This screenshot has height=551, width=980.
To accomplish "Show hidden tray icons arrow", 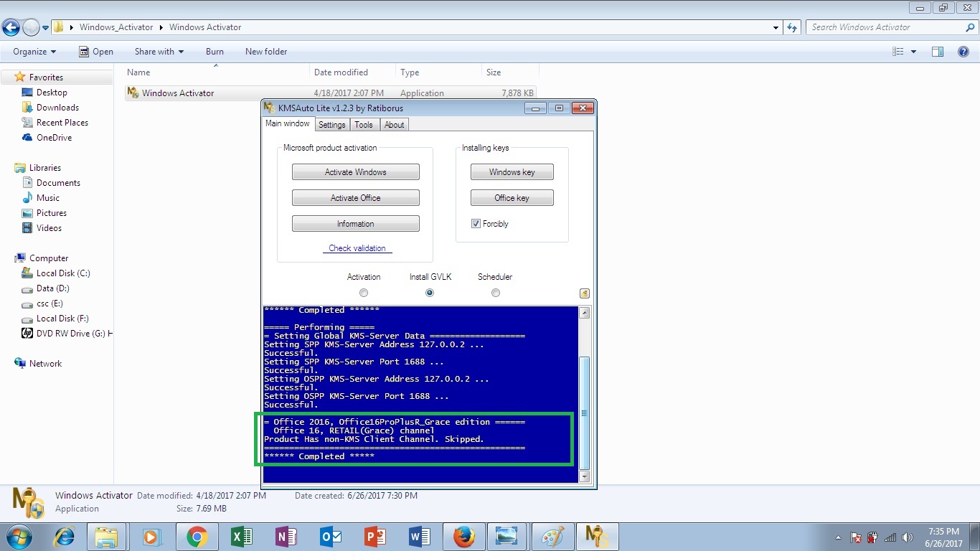I will [x=838, y=537].
